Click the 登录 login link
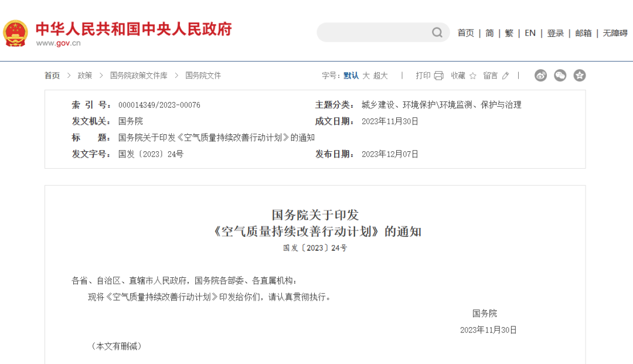Viewport: 633px width, 364px height. point(555,33)
